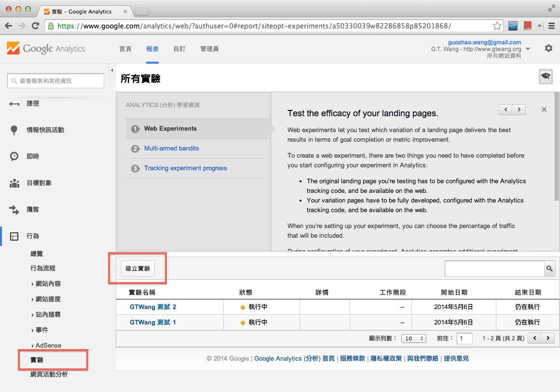Open the settings gear icon
Screen dimensions: 560x392
click(548, 48)
